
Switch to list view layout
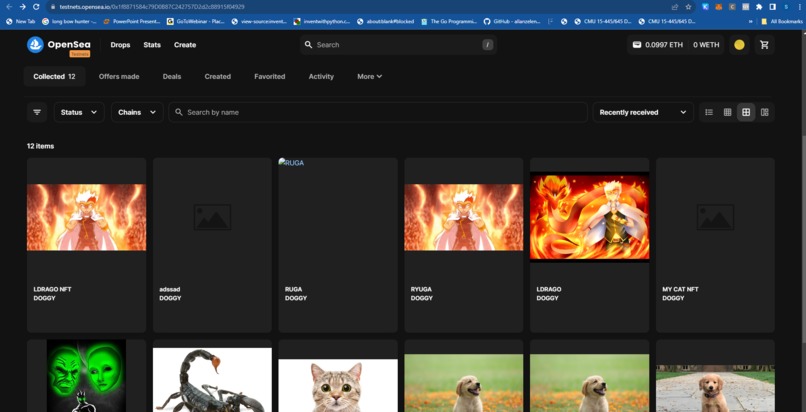pyautogui.click(x=709, y=112)
